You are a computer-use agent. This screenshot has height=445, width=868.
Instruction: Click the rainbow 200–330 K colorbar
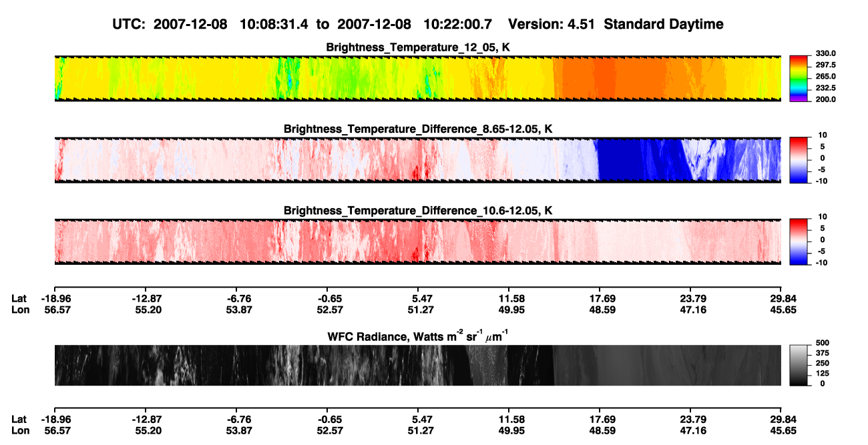click(799, 79)
